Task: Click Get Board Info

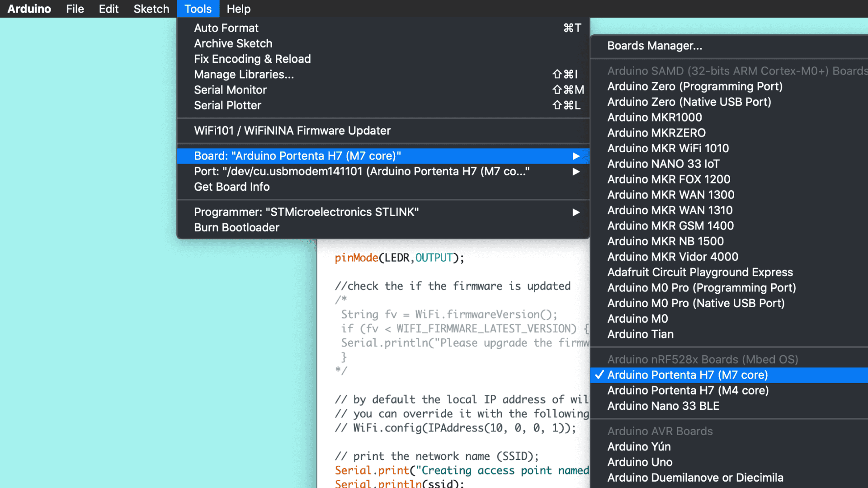Action: pos(231,187)
